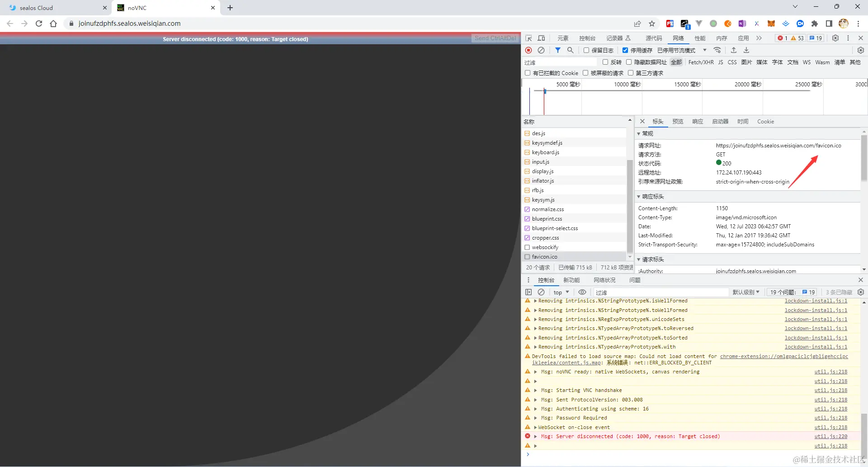This screenshot has width=868, height=467.
Task: Click the import HAR upload icon
Action: (734, 50)
